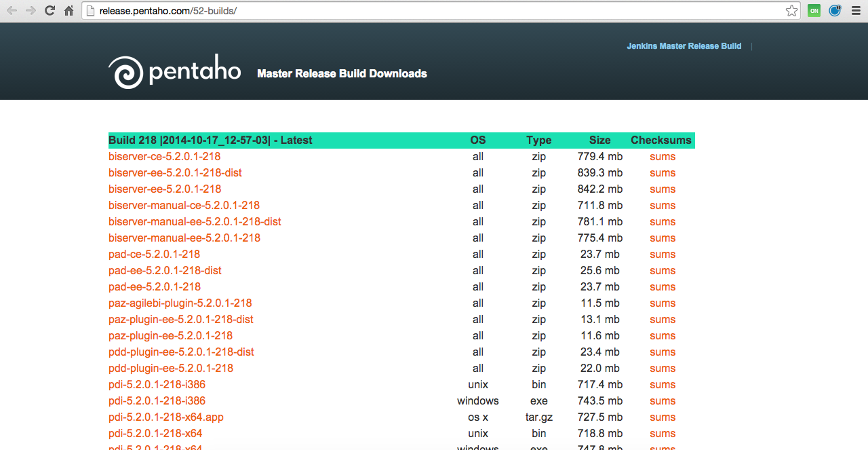View sums for biserver-manual-ce-5.2.0.1-218

click(663, 206)
